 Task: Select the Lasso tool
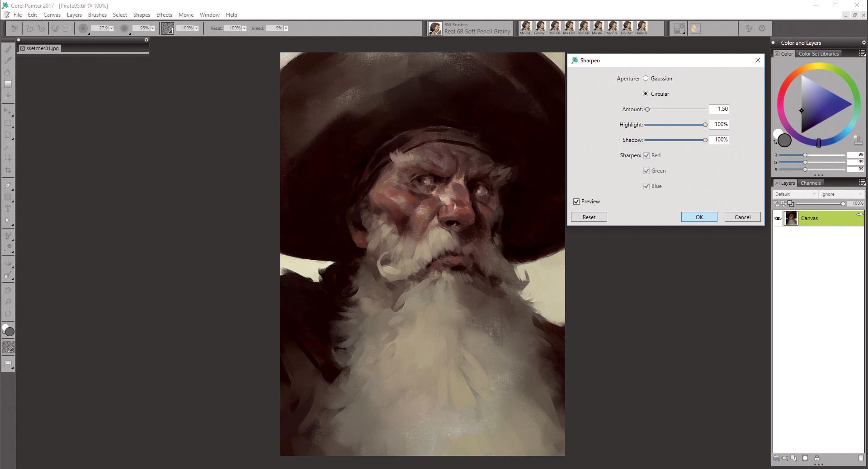[8, 135]
